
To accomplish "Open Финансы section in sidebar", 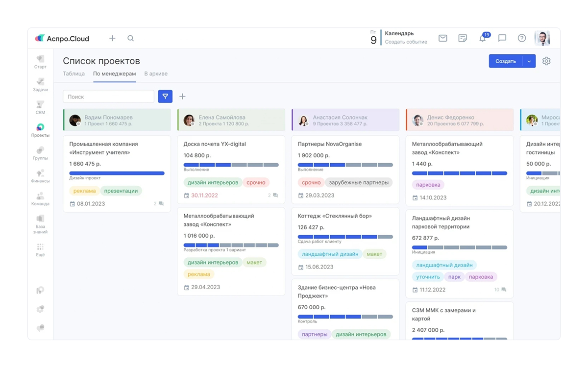I will pyautogui.click(x=40, y=176).
